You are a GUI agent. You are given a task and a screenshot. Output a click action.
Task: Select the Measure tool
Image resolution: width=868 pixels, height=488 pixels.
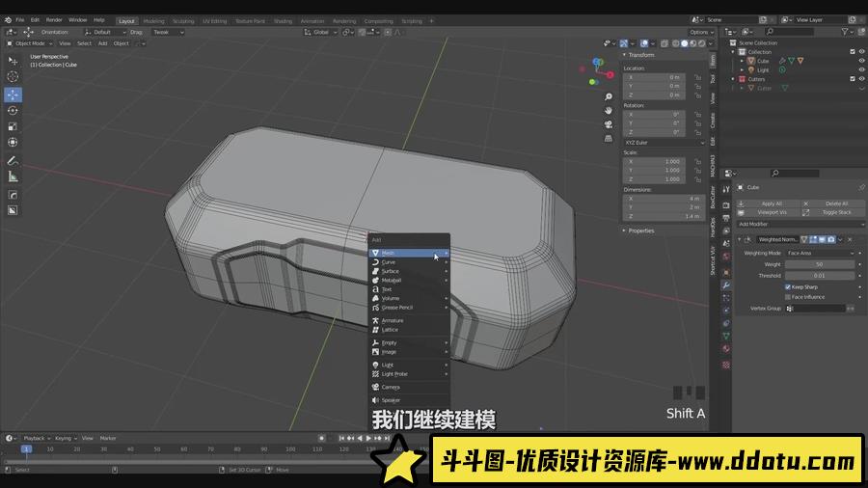pos(13,177)
